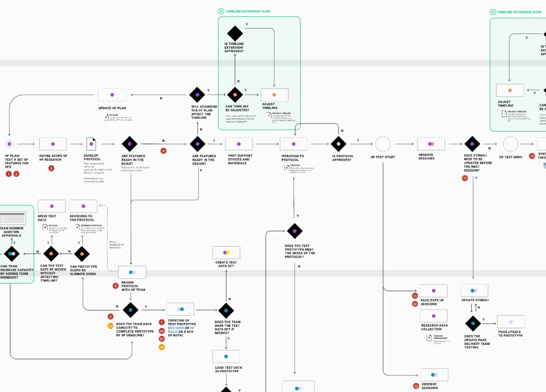Click the HF Plan document icon under Update HF Plan
The height and width of the screenshot is (392, 546).
106,117
